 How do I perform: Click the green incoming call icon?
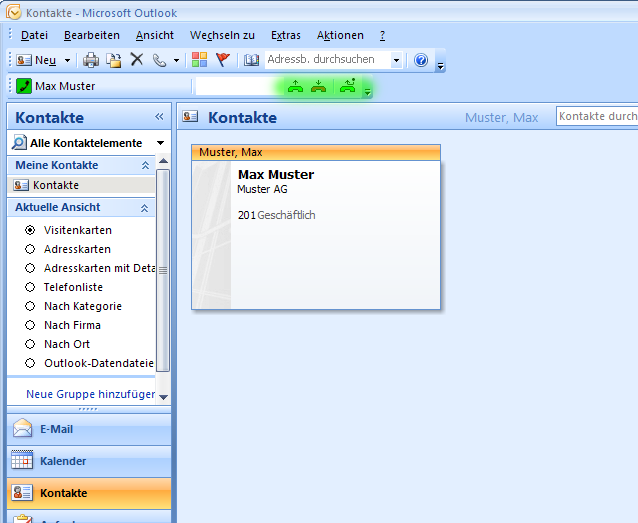(x=318, y=86)
